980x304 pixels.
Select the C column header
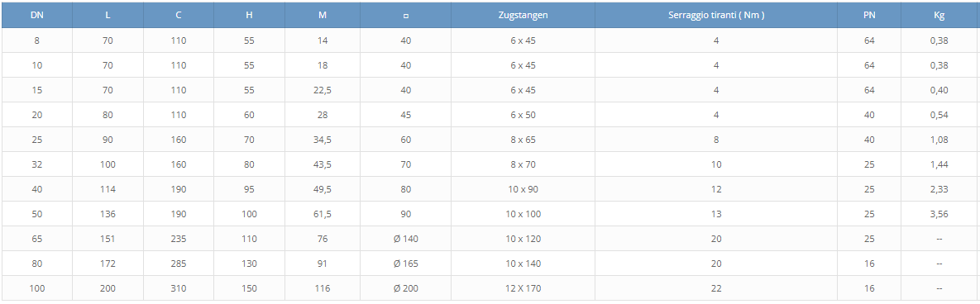coord(179,16)
